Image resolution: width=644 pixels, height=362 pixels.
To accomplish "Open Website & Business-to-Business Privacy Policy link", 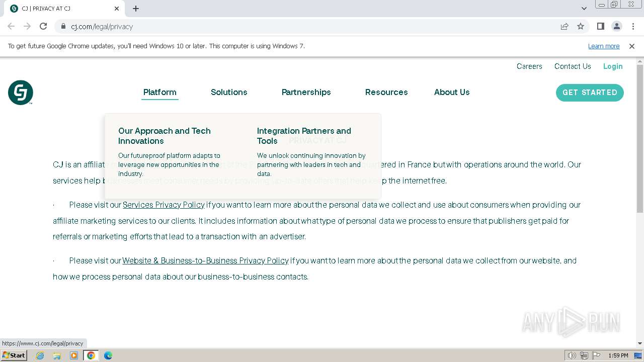I will pos(205,260).
